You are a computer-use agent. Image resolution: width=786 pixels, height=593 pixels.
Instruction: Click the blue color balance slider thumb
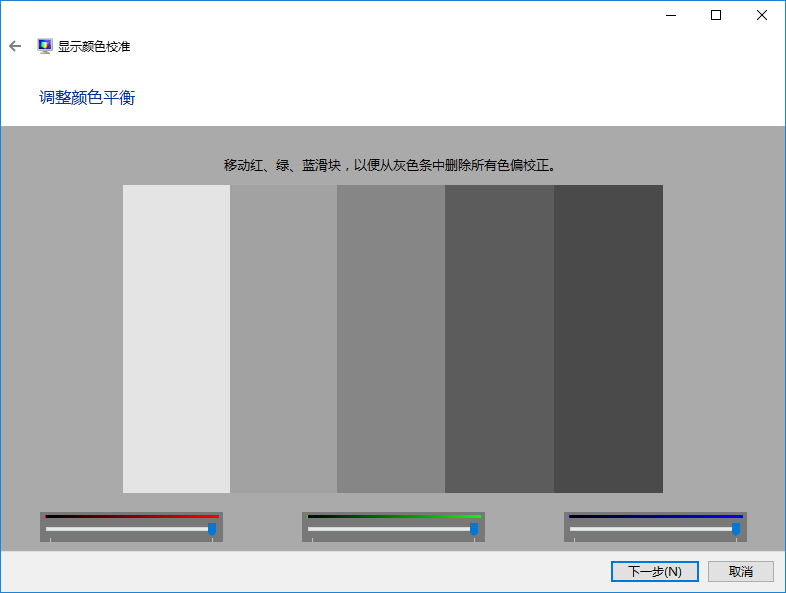pos(736,529)
